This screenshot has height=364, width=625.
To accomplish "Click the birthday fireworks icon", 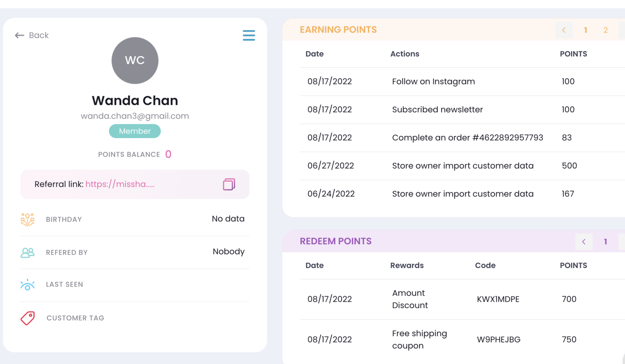I will [x=27, y=219].
